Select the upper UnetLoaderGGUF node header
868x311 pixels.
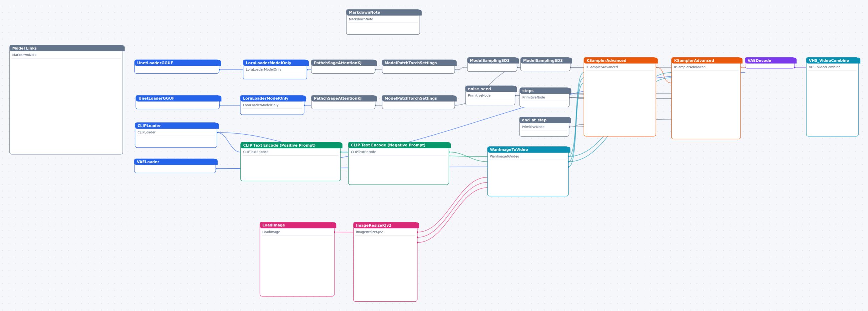pos(178,63)
